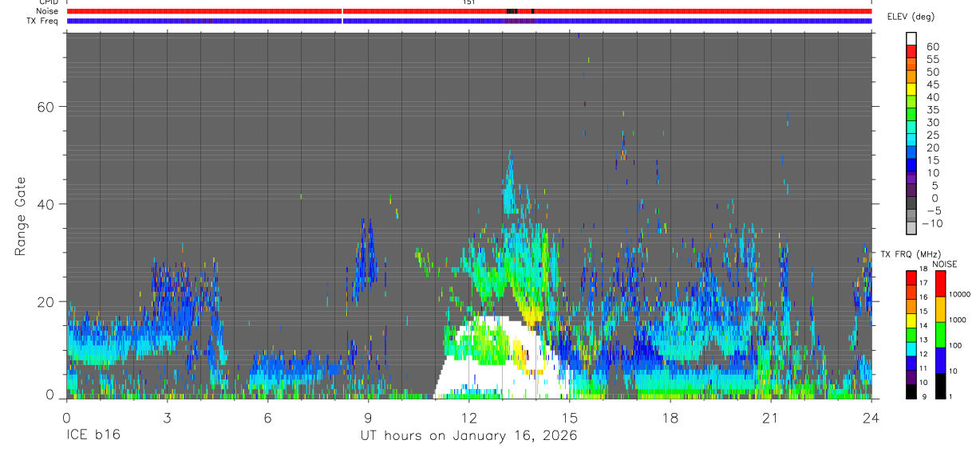Pick the light gray bottom elevation swatch
This screenshot has height=452, width=980.
pos(911,229)
